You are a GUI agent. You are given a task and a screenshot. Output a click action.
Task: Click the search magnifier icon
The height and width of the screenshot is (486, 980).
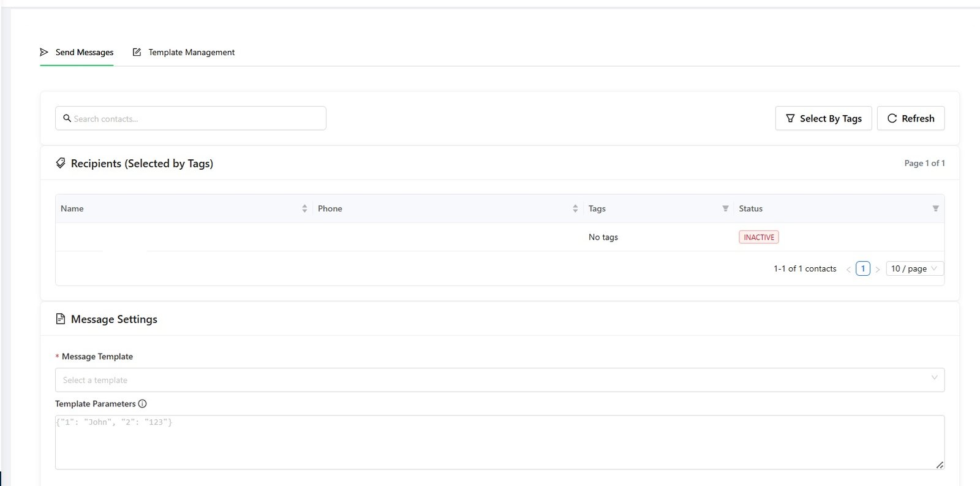pos(67,118)
